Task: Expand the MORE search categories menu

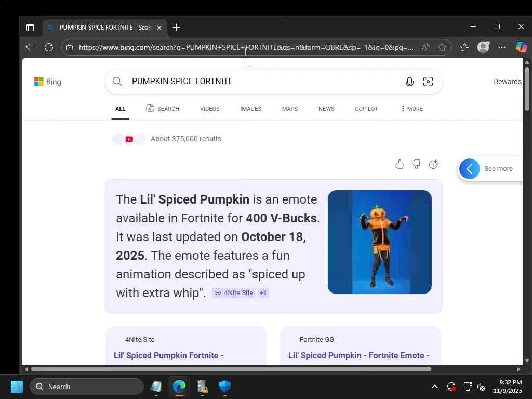Action: coord(412,109)
